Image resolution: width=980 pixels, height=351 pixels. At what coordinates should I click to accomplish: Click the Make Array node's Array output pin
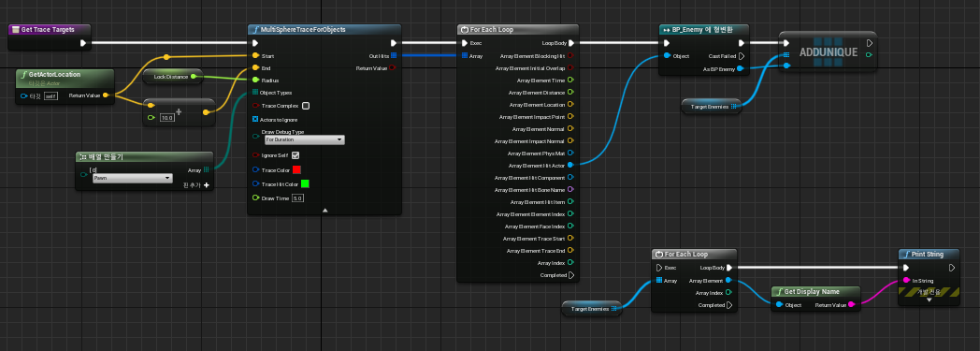(x=207, y=169)
